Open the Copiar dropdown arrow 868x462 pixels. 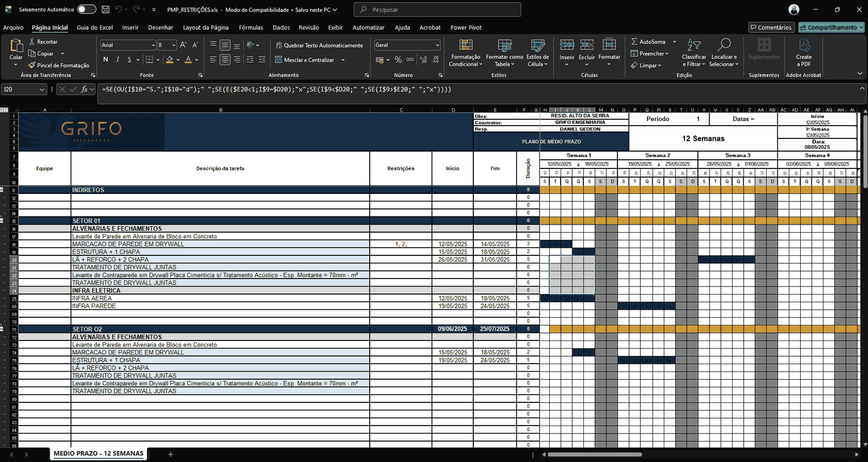click(x=62, y=53)
